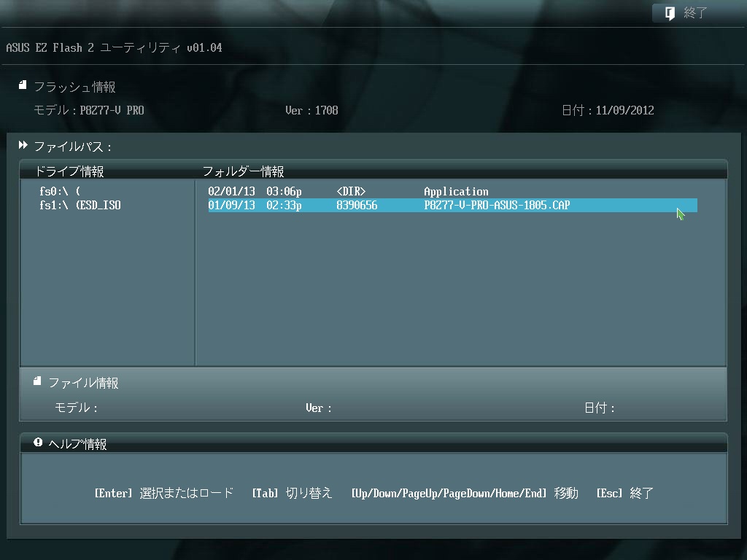The width and height of the screenshot is (747, 560).
Task: Expand the ファイルパス file path section
Action: (73, 146)
